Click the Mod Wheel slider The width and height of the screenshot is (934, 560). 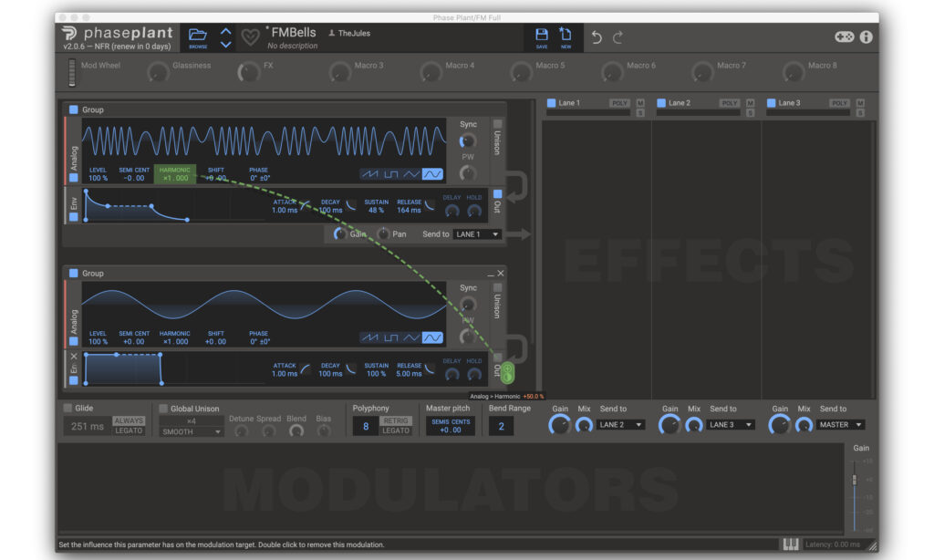(x=72, y=73)
